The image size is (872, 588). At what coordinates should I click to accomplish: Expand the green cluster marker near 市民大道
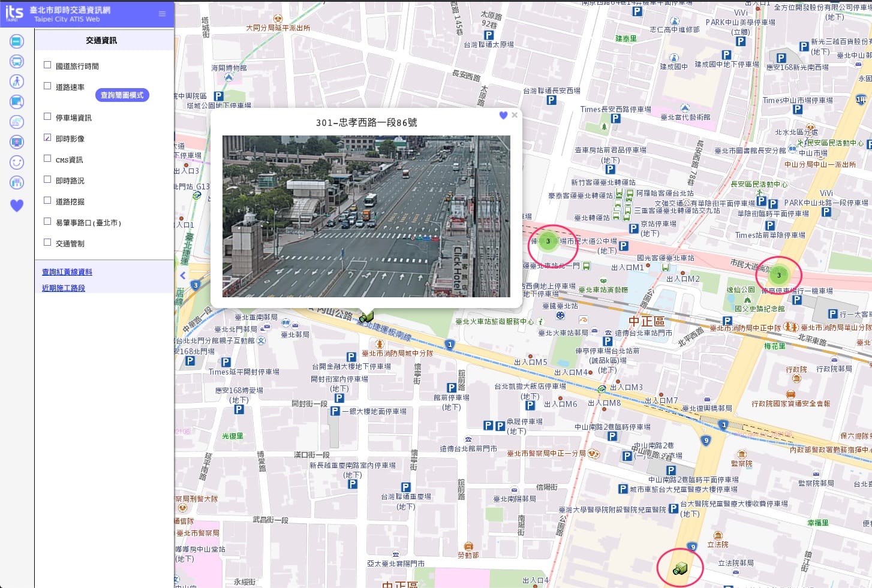[779, 275]
